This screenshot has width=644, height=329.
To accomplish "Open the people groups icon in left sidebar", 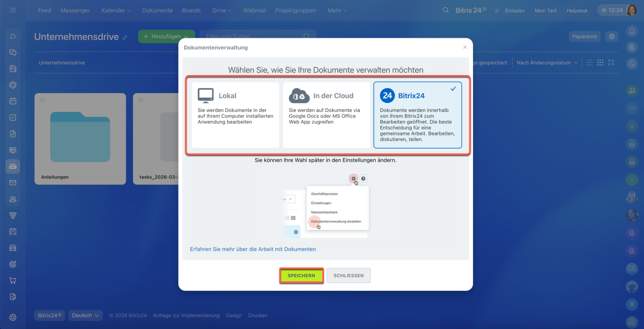I will [x=13, y=199].
